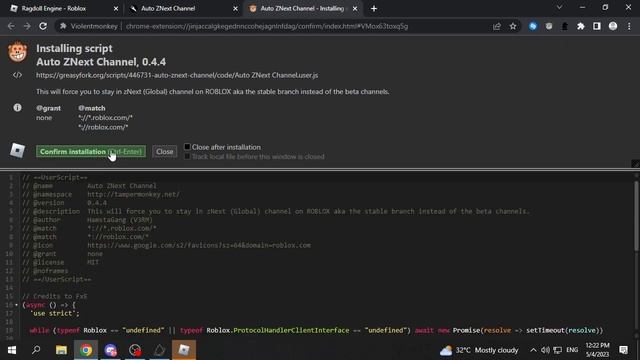Click the @match *://*.roblox.com/* text

[x=105, y=118]
